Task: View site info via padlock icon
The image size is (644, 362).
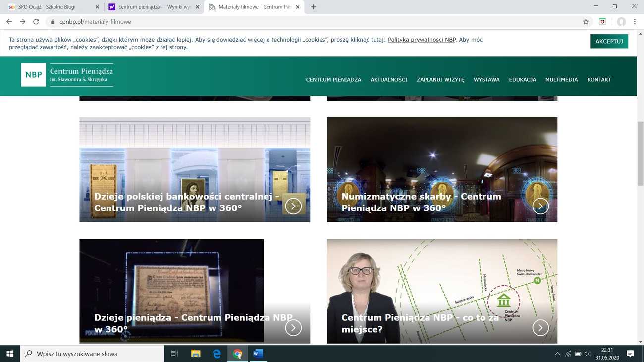Action: tap(53, 22)
